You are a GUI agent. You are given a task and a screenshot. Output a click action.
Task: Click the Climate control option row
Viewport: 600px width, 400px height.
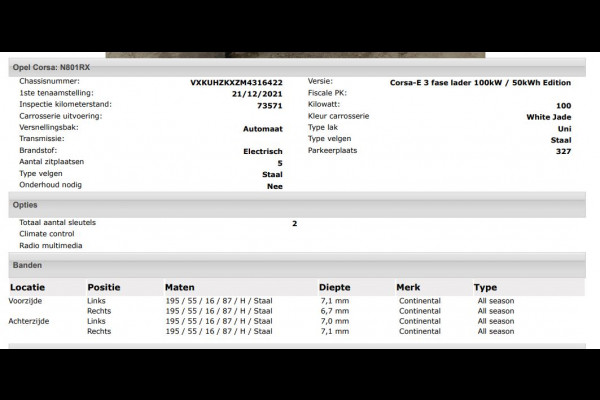coord(47,234)
